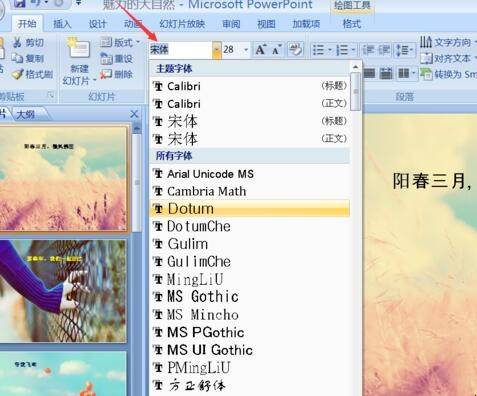This screenshot has width=477, height=396.
Task: Click the decrease font size icon
Action: pos(277,50)
